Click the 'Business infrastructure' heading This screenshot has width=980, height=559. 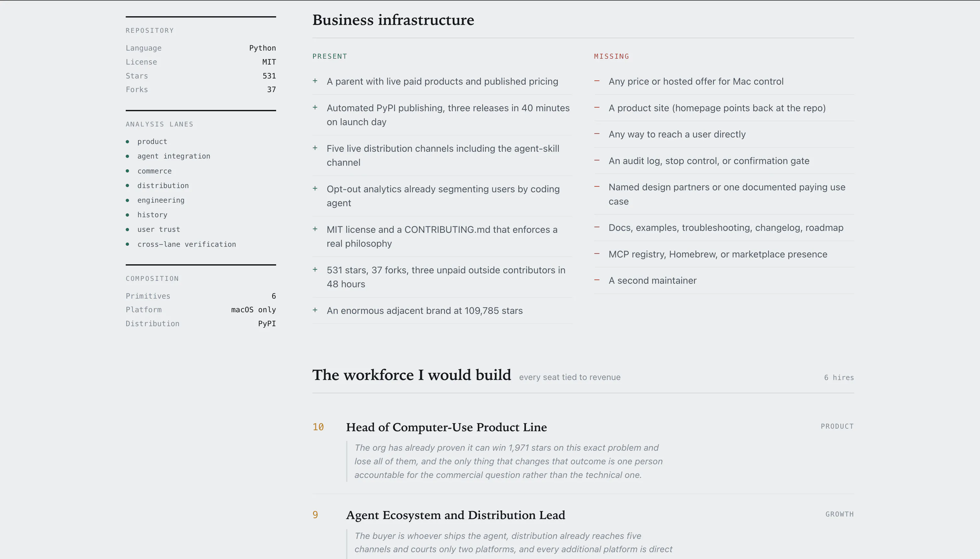point(393,20)
